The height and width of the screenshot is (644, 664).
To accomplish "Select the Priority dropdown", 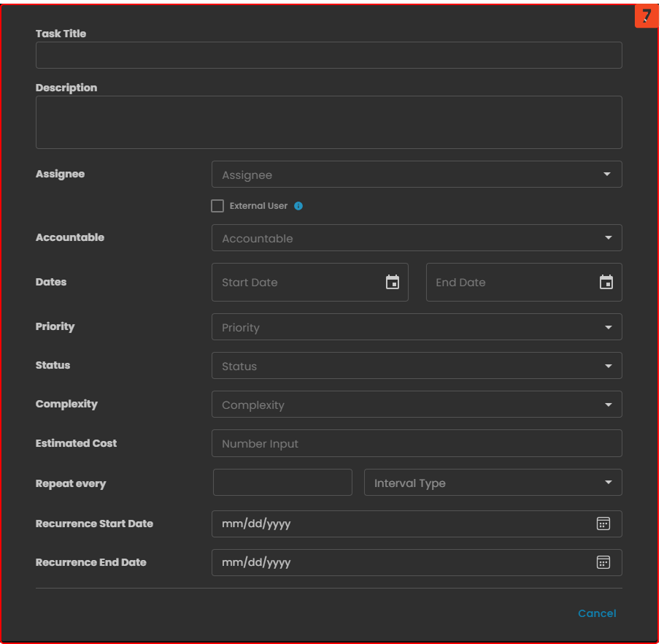I will coord(416,327).
